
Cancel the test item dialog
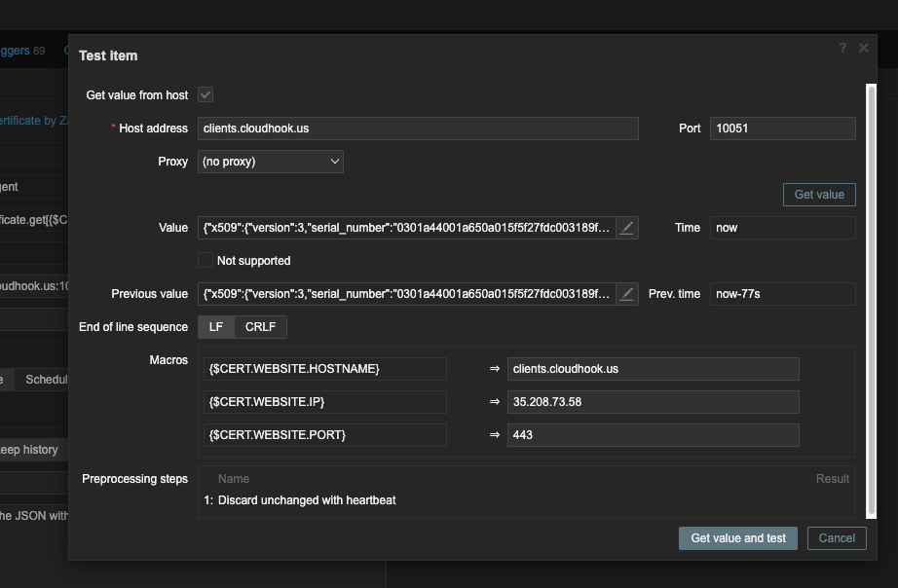pos(837,538)
